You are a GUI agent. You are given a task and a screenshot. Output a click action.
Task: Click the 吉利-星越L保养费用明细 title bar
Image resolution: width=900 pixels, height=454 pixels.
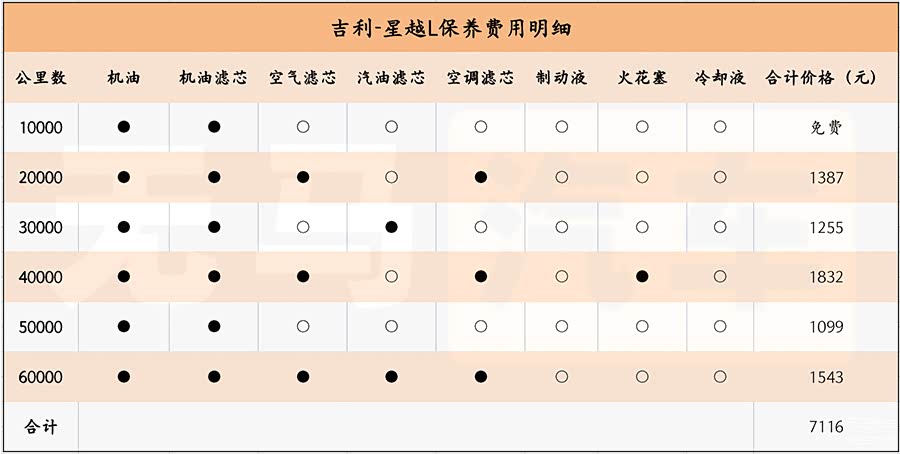[x=450, y=27]
